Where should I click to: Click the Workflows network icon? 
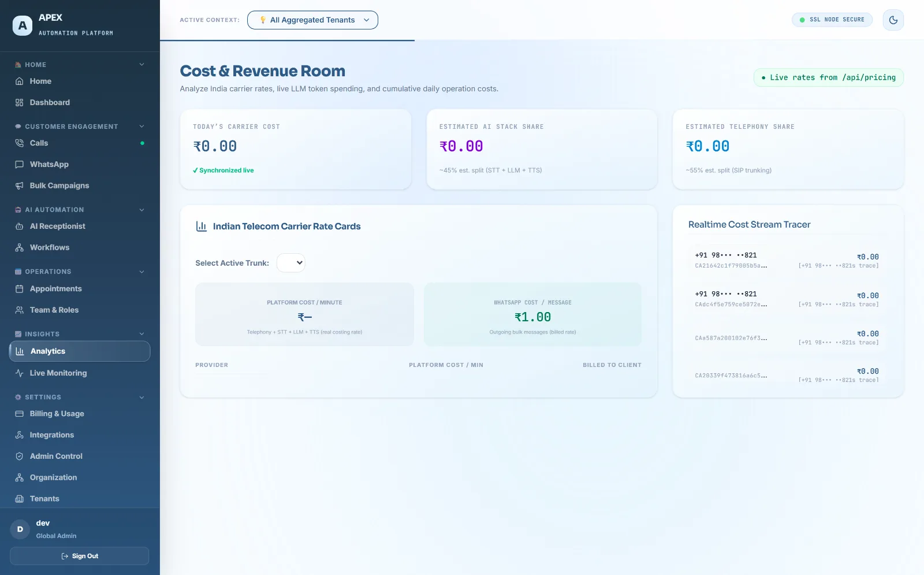[x=19, y=248]
